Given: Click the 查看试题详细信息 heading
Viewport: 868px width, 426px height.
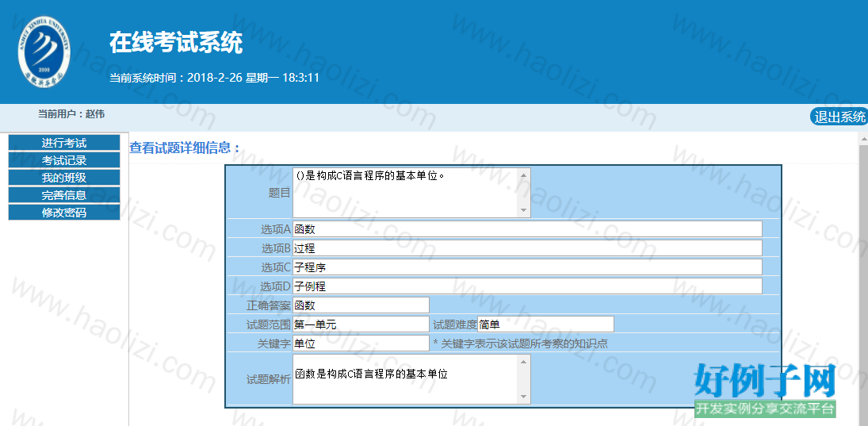Looking at the screenshot, I should (x=185, y=148).
